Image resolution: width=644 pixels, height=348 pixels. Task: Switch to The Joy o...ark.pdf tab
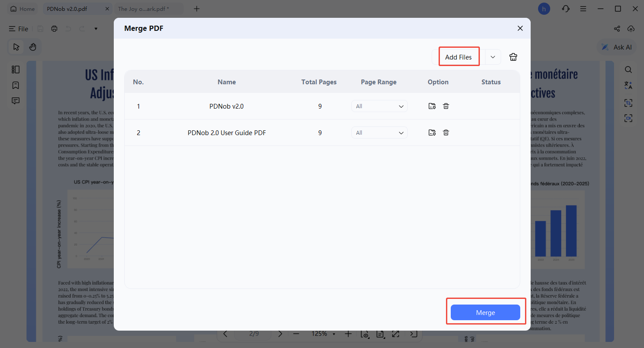point(143,8)
